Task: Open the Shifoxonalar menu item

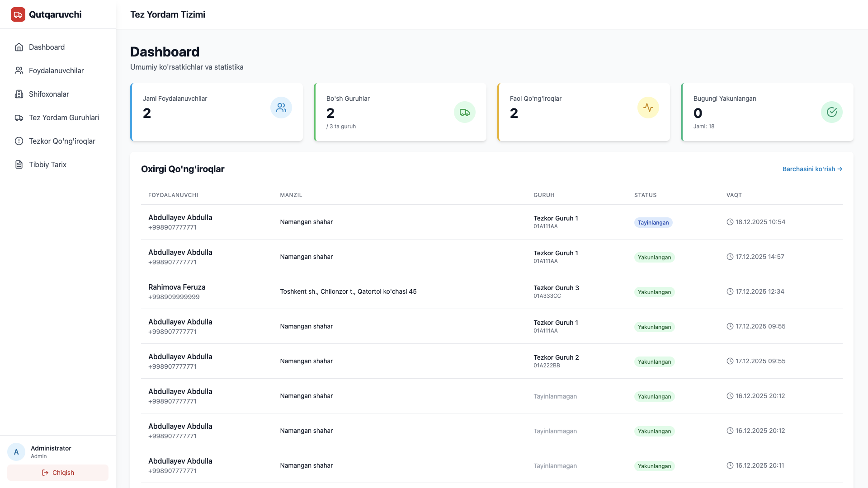Action: (49, 94)
